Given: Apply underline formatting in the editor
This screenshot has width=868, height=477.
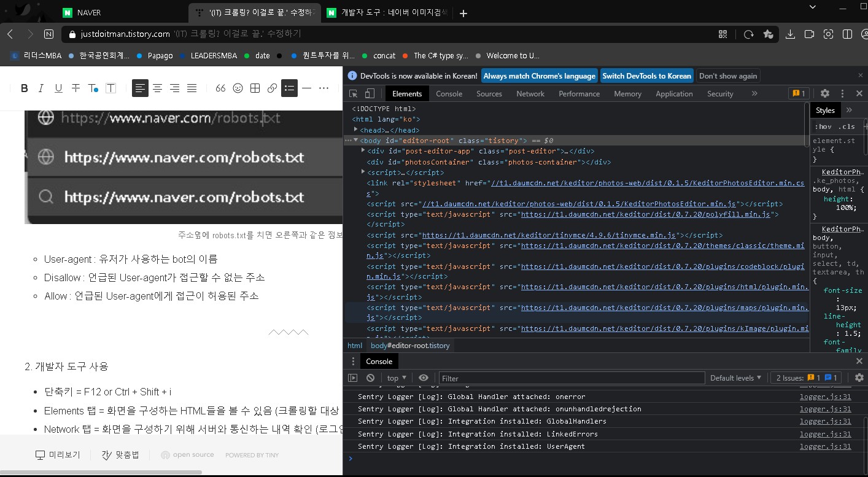Looking at the screenshot, I should point(58,88).
